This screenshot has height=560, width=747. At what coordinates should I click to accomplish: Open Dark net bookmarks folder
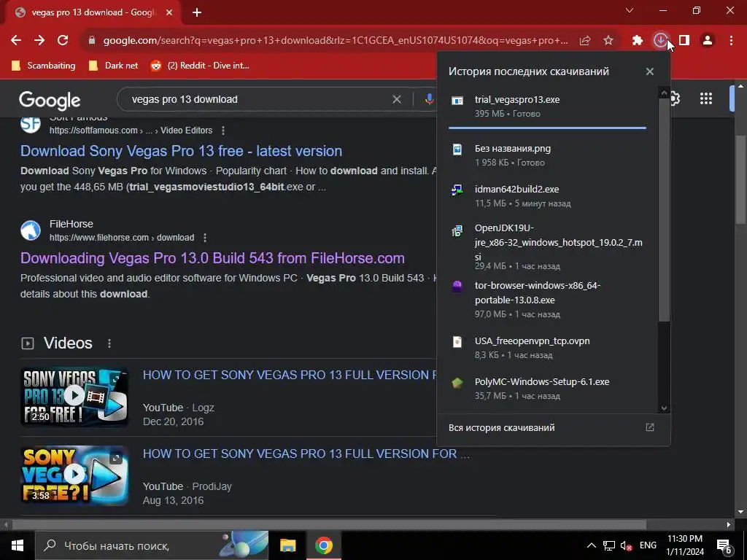[x=113, y=66]
